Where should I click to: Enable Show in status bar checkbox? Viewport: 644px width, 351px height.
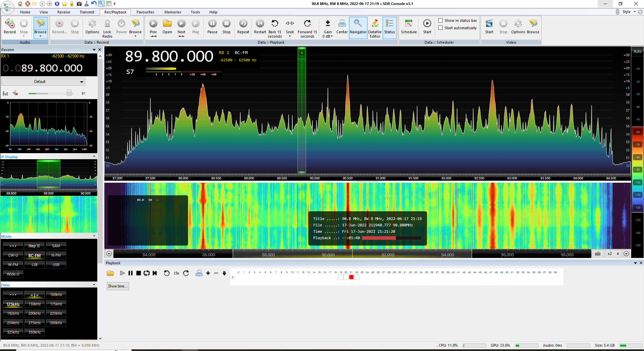click(x=441, y=20)
